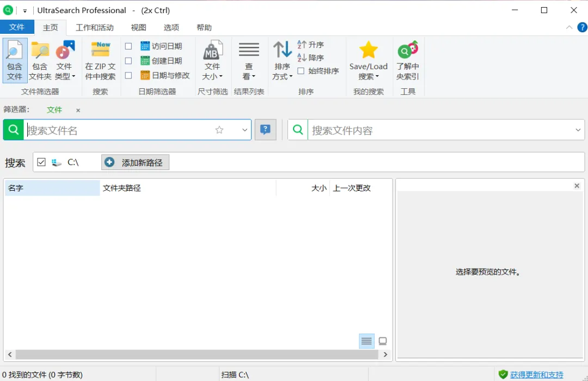Open the 文件类型 (file type) filter
Image resolution: width=588 pixels, height=381 pixels.
65,61
